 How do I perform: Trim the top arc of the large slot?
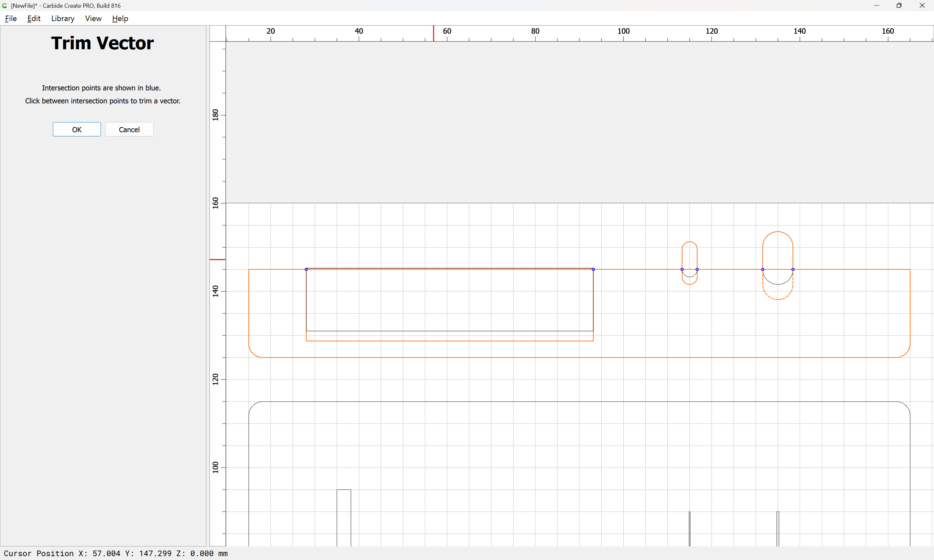pyautogui.click(x=778, y=232)
